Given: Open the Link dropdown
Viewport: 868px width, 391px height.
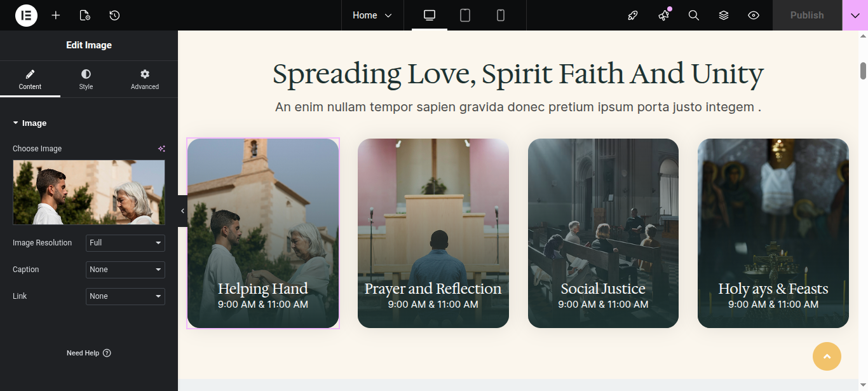Looking at the screenshot, I should 125,296.
